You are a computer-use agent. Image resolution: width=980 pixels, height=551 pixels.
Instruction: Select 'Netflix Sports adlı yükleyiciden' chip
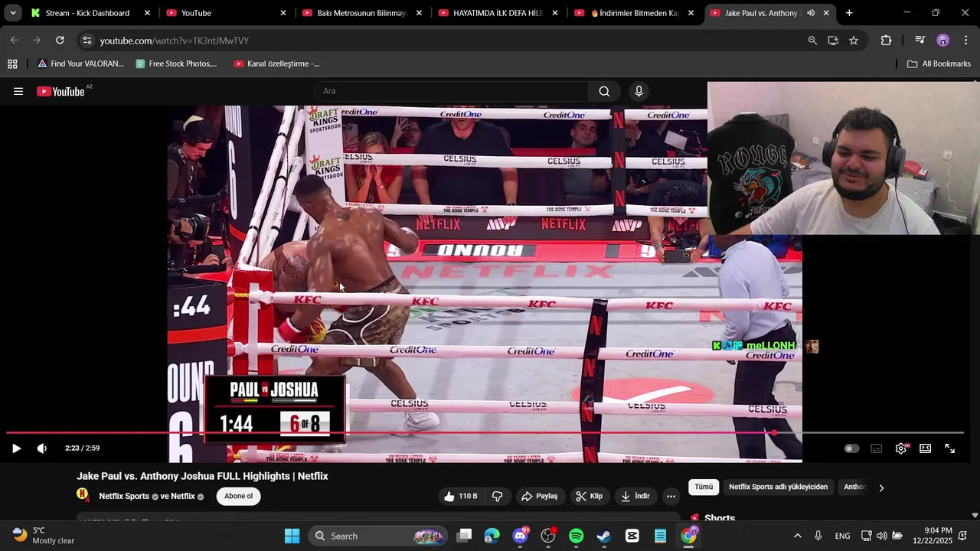[778, 487]
